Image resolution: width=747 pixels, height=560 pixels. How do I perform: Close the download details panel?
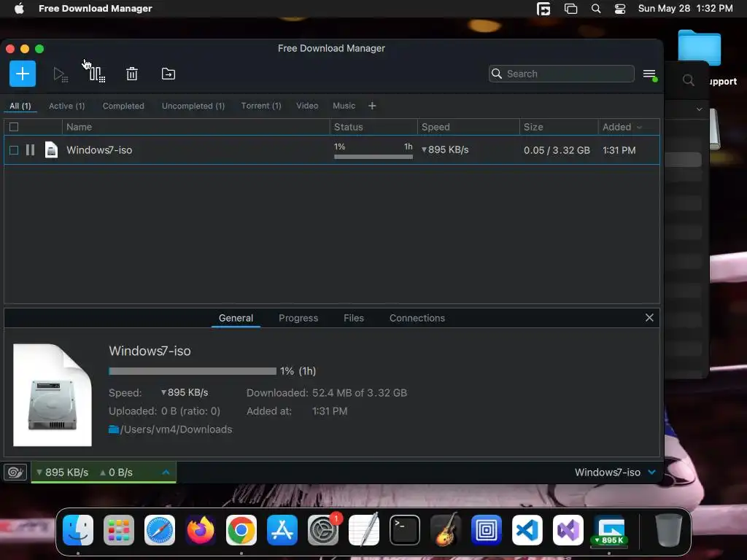pos(649,318)
